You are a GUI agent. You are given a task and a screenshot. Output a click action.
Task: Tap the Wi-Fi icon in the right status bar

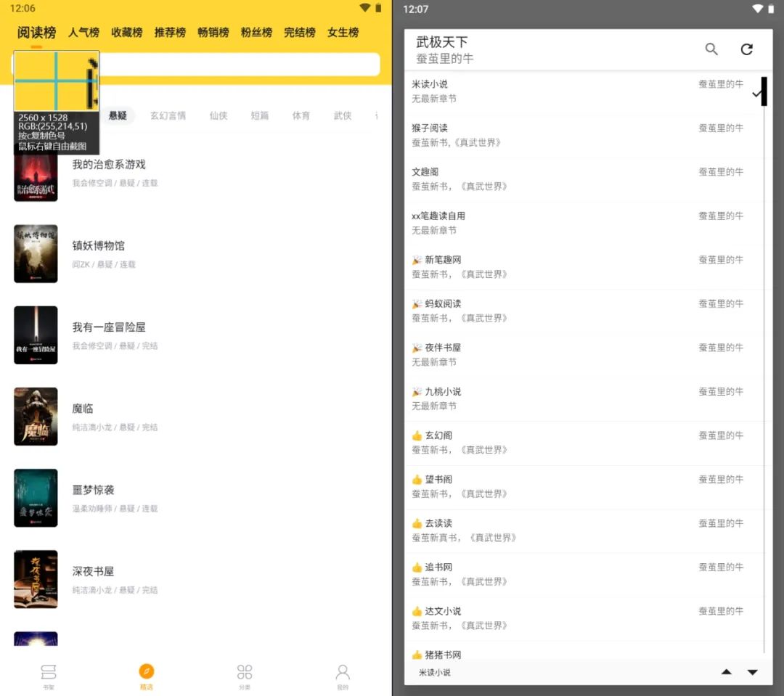click(x=757, y=9)
